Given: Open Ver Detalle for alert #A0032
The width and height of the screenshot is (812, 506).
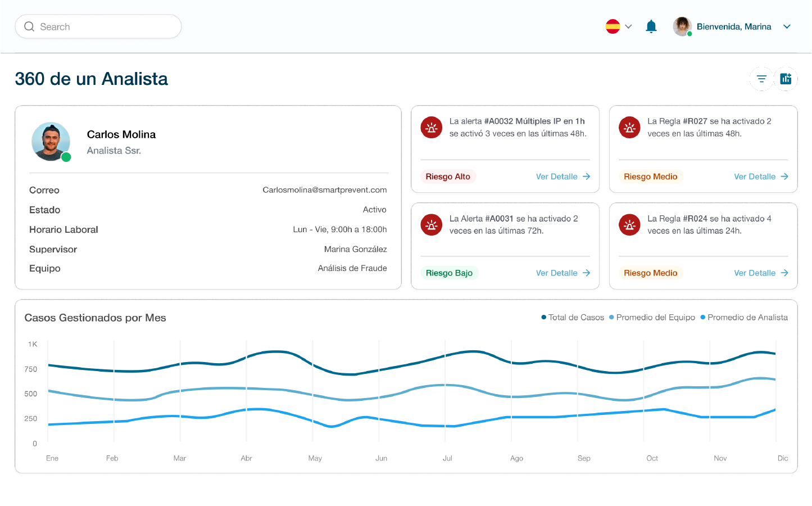Looking at the screenshot, I should click(557, 177).
